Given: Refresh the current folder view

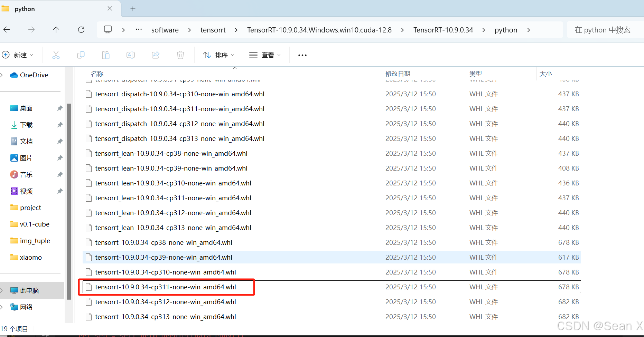Looking at the screenshot, I should 81,30.
